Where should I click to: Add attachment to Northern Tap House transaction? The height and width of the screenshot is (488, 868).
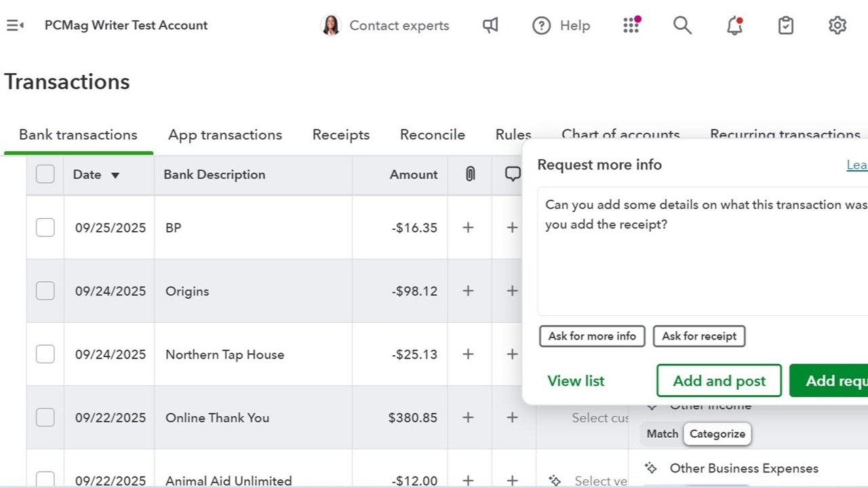pyautogui.click(x=468, y=354)
